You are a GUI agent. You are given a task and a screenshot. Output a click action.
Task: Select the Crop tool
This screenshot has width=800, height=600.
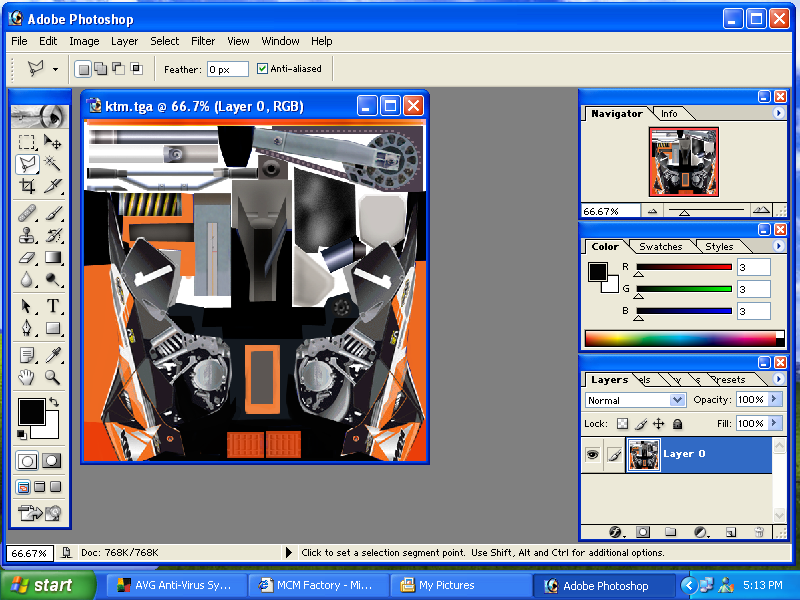tap(27, 186)
